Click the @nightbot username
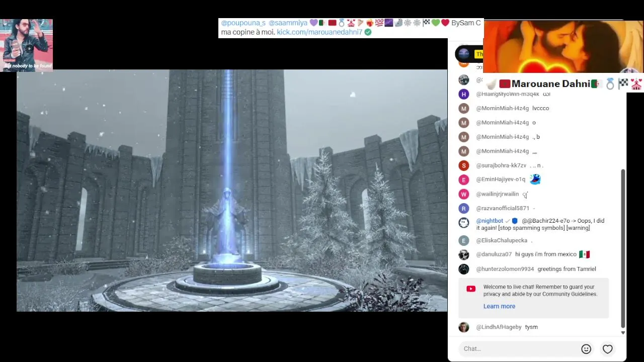Viewport: 644px width, 362px height. click(490, 221)
